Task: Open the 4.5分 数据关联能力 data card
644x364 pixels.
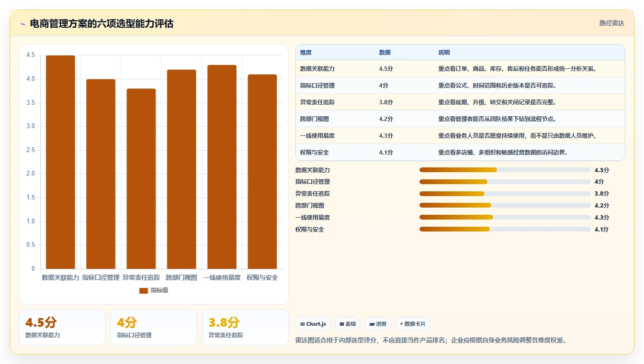Action: click(62, 327)
